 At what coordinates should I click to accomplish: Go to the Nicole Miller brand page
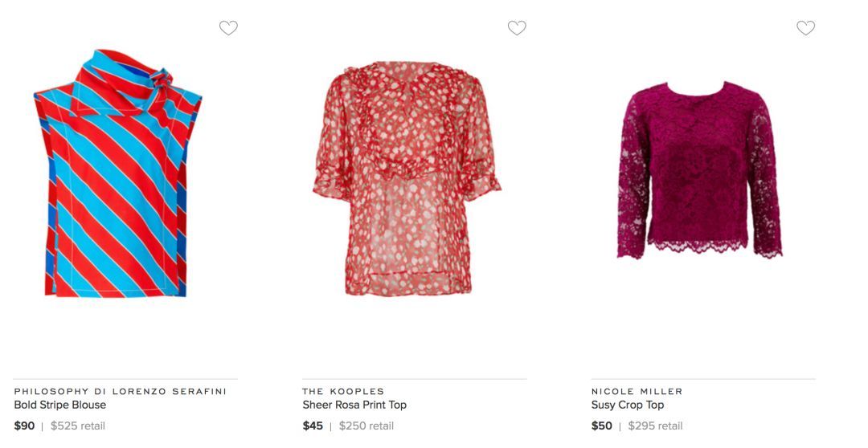coord(637,391)
